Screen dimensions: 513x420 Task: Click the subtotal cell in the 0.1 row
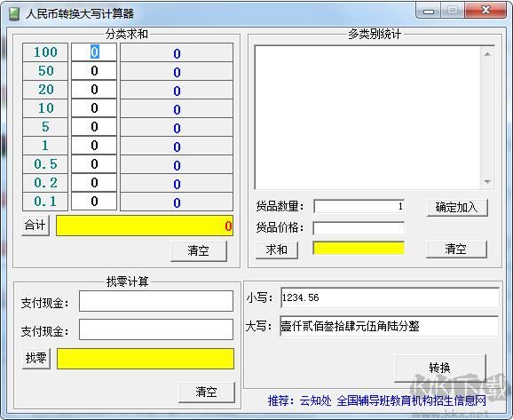tap(177, 202)
